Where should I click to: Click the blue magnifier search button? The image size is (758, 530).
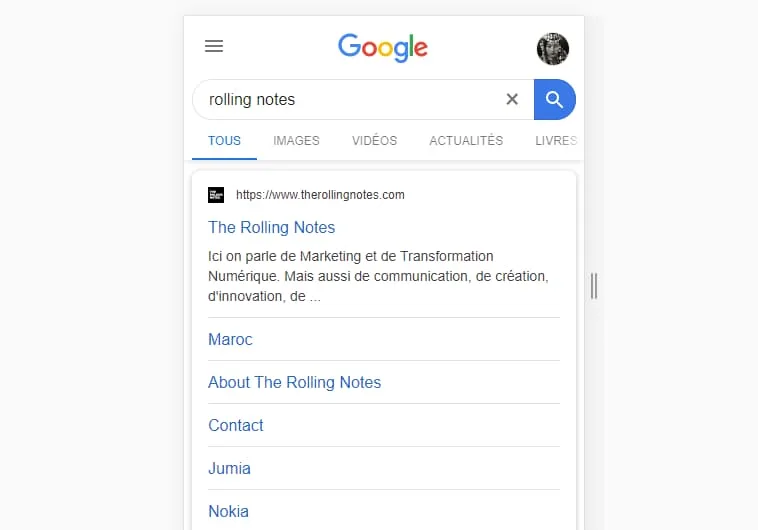pos(554,100)
